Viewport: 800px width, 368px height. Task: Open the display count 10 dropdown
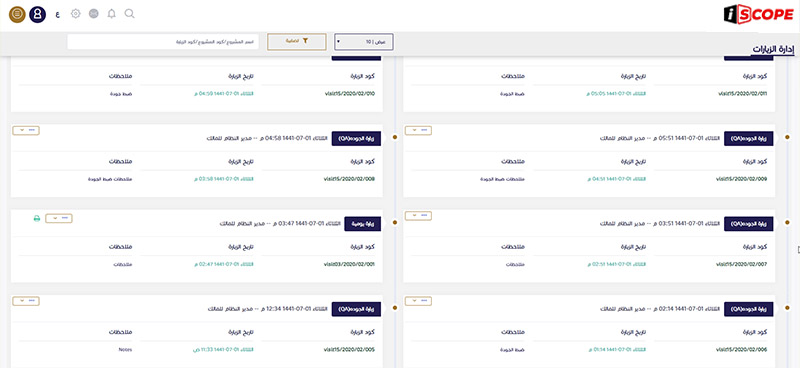(364, 42)
